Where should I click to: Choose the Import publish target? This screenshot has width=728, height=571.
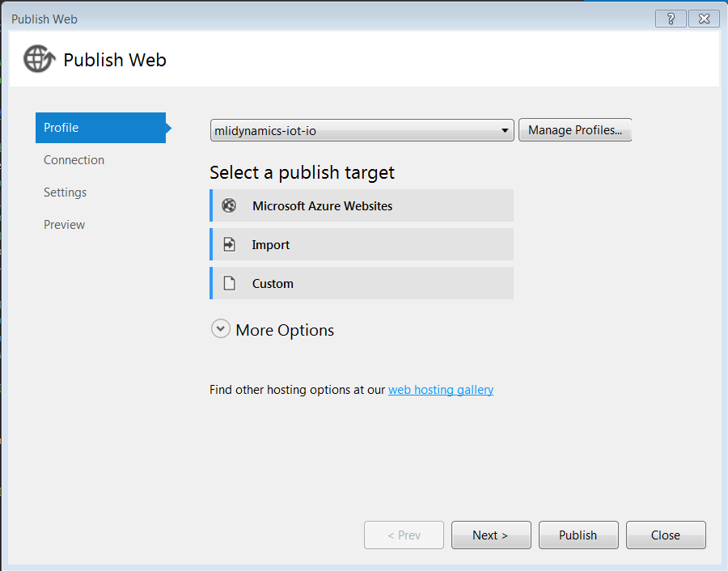362,244
